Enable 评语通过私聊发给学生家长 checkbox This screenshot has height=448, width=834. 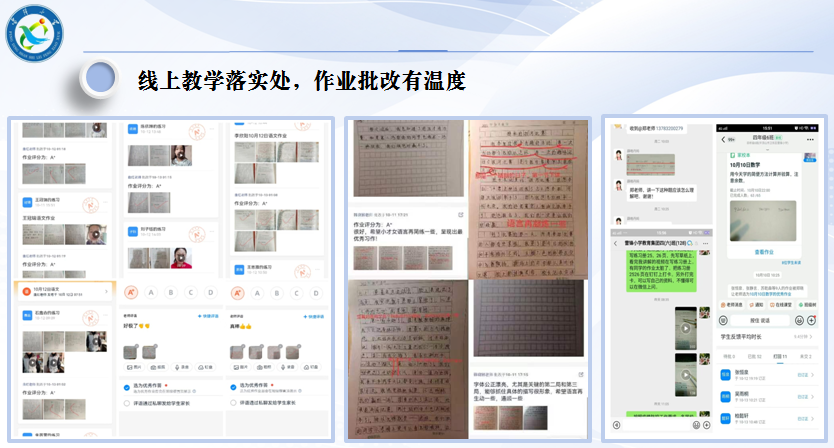pos(124,403)
